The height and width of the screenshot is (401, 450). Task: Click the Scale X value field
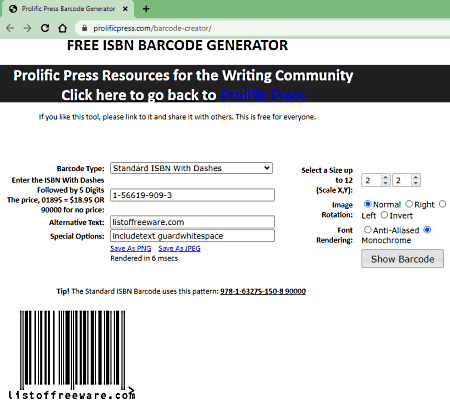(x=371, y=180)
